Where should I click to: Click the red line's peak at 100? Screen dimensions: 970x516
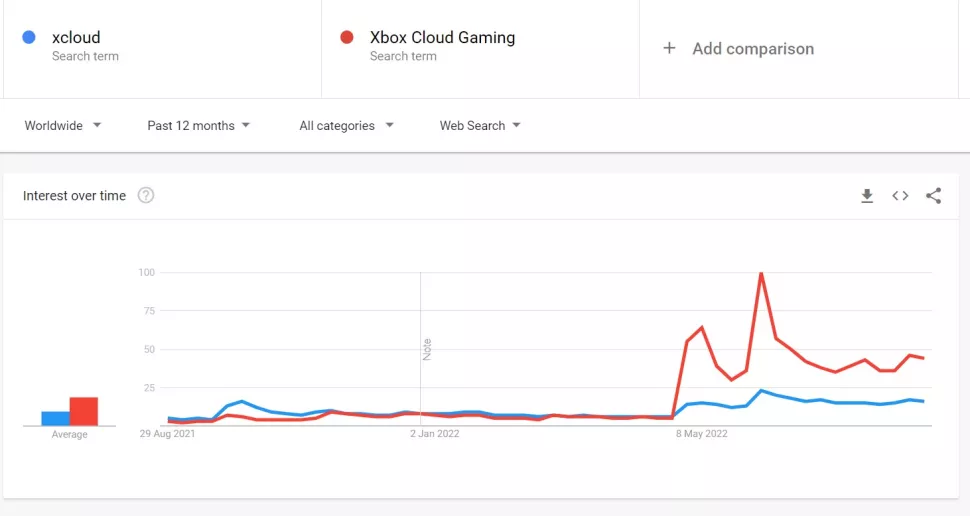(761, 274)
